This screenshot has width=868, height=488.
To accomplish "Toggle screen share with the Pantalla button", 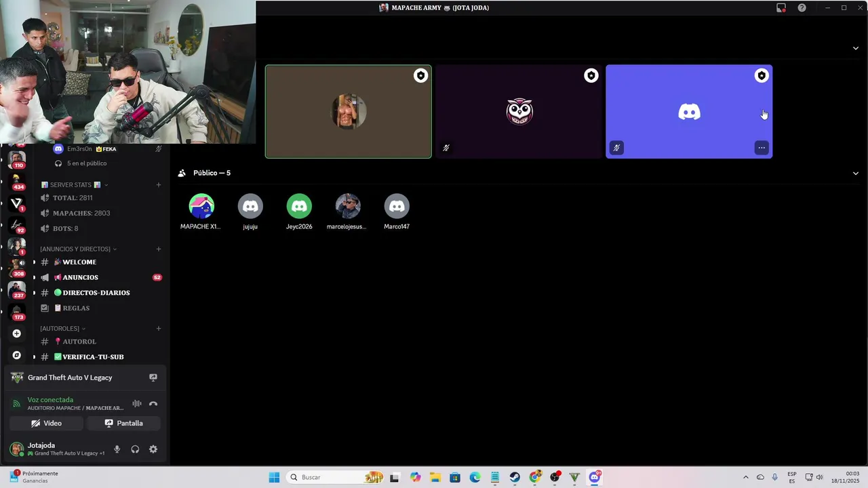I will 123,423.
